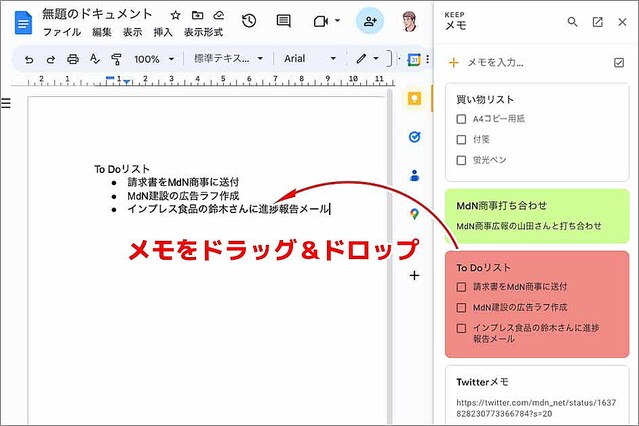Click the Google Docs home icon
This screenshot has width=639, height=426.
pyautogui.click(x=23, y=23)
